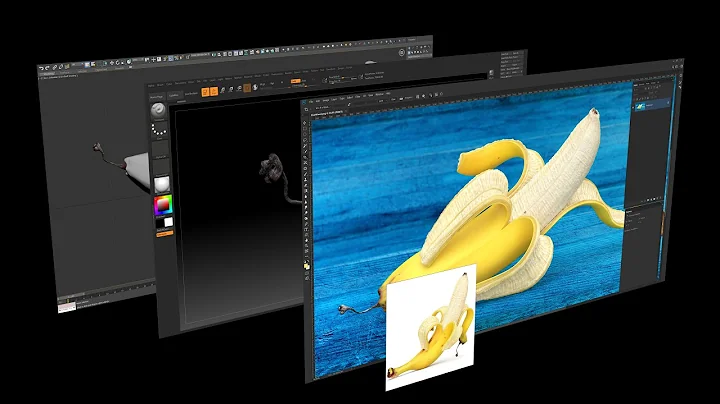Click Select and Rotate icon in 3ds Max
Screen dimensions: 720x404
click(118, 62)
